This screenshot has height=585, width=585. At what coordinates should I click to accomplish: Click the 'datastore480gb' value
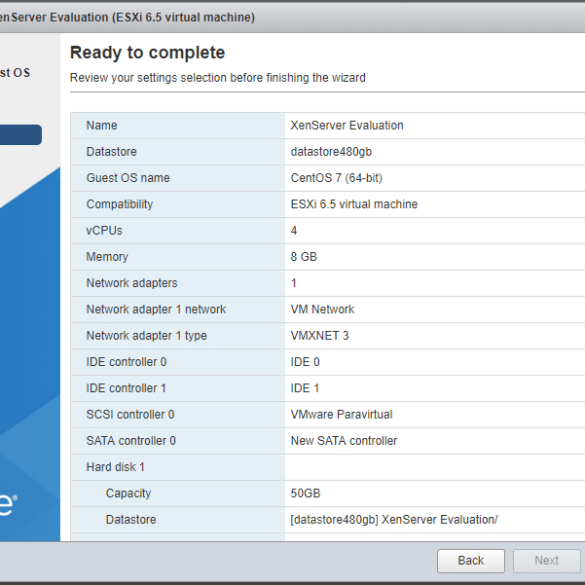(331, 152)
